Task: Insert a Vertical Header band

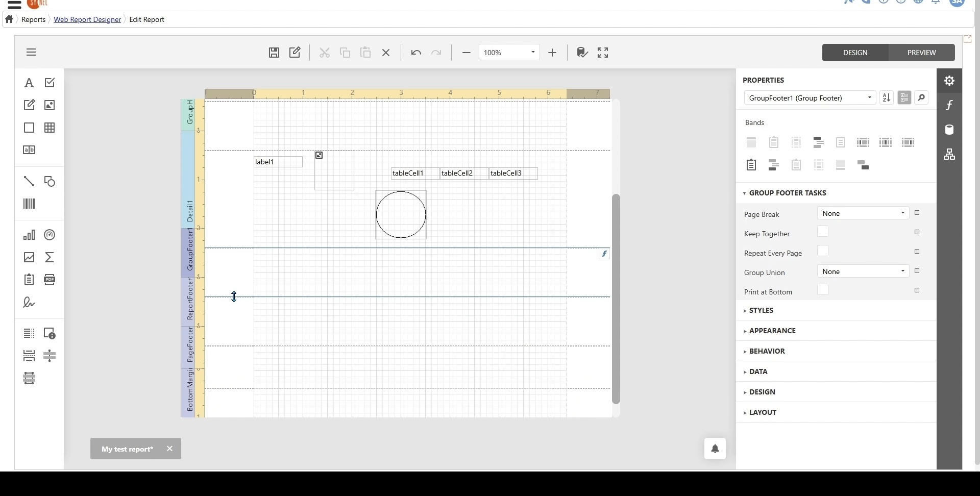Action: tap(864, 142)
